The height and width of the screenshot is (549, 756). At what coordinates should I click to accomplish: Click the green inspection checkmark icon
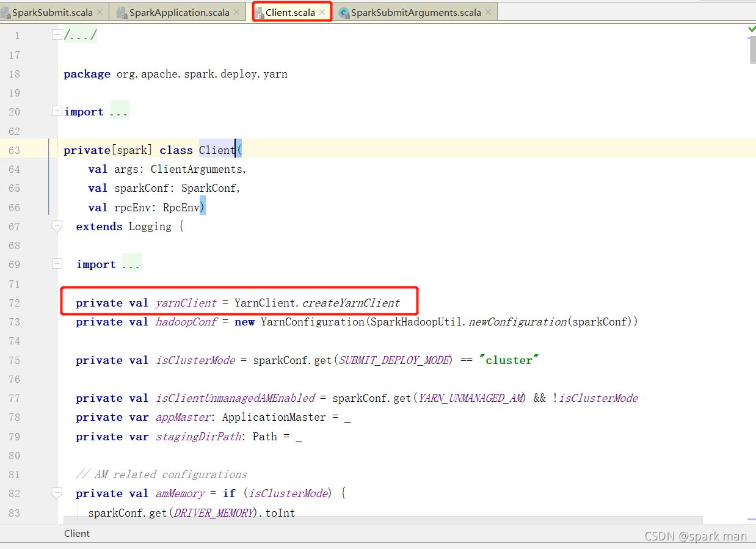[x=751, y=28]
